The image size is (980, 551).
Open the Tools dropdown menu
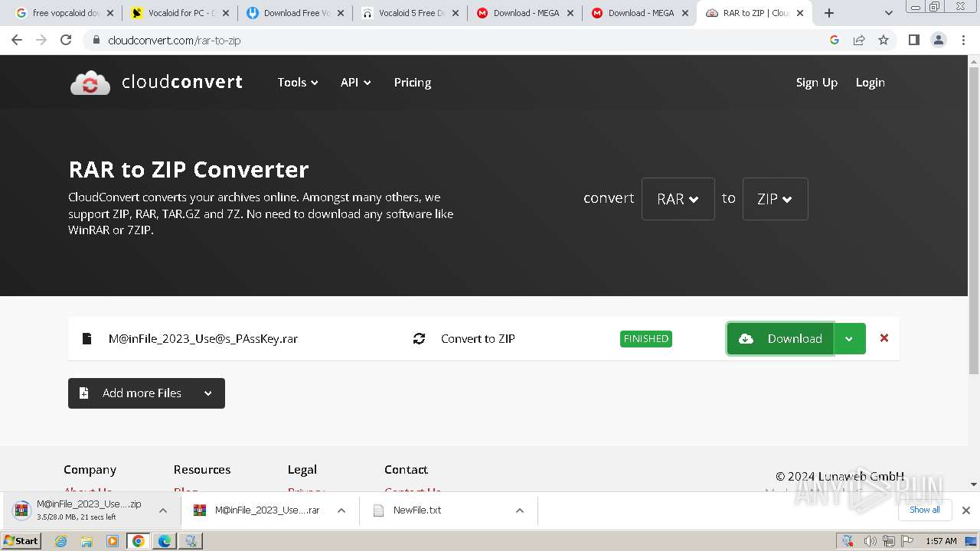[298, 83]
